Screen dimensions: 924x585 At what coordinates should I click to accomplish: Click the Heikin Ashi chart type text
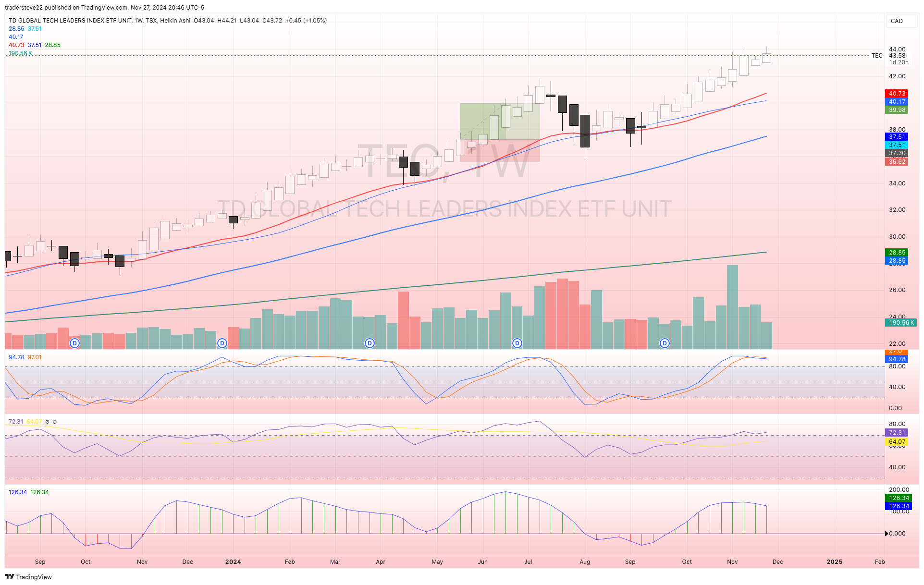175,21
